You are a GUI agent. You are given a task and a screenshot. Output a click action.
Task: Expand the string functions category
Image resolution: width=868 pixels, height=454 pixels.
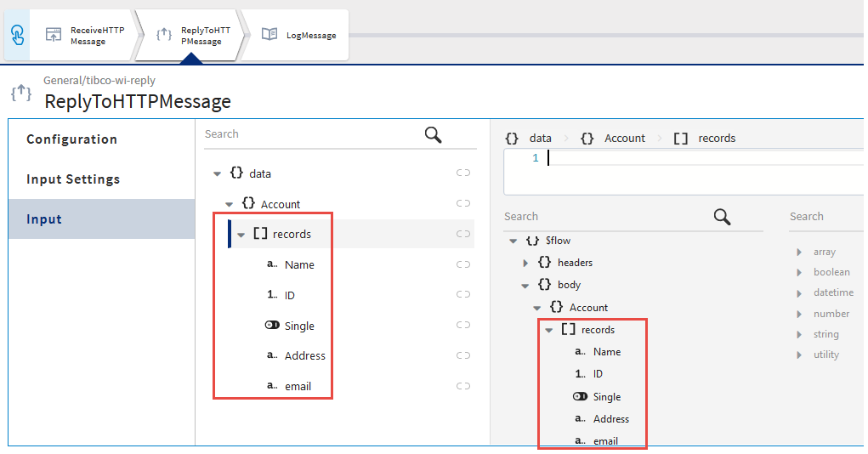click(x=800, y=334)
